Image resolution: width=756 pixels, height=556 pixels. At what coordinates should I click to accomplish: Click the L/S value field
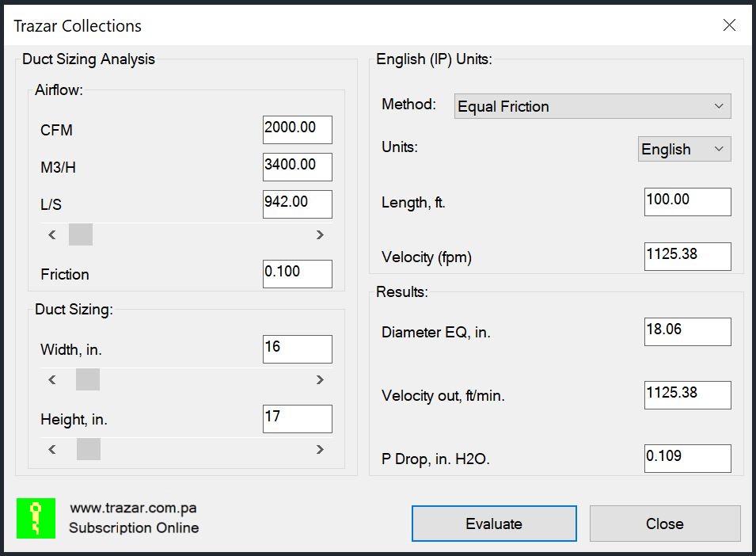click(x=297, y=204)
